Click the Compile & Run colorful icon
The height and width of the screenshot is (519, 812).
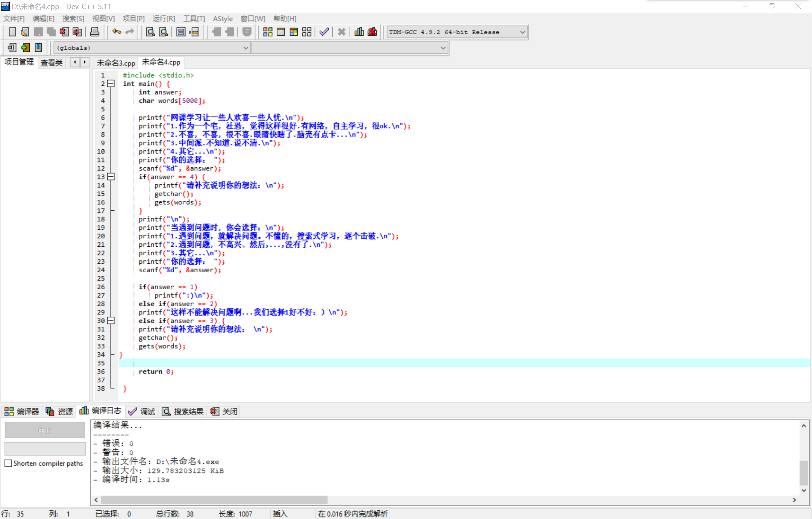(294, 32)
